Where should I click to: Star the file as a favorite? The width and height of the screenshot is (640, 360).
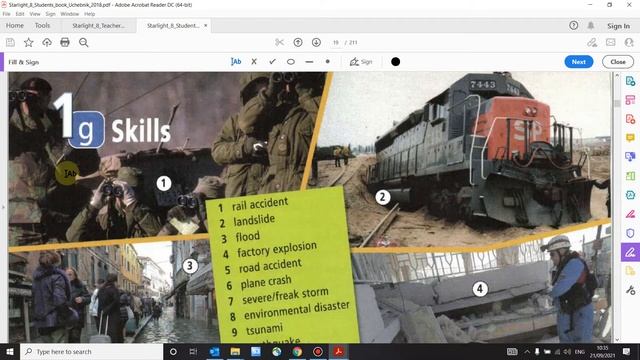coord(29,42)
